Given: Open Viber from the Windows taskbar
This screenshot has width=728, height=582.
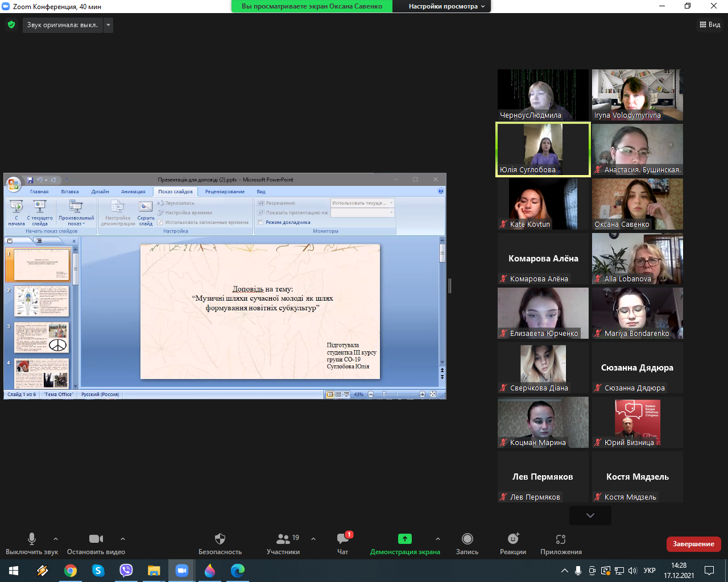Looking at the screenshot, I should pos(126,571).
